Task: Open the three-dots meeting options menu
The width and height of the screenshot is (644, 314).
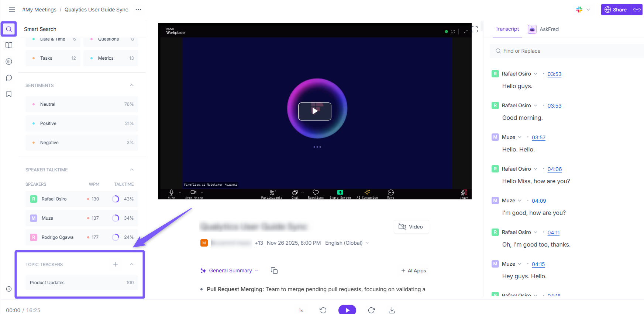Action: (x=138, y=10)
